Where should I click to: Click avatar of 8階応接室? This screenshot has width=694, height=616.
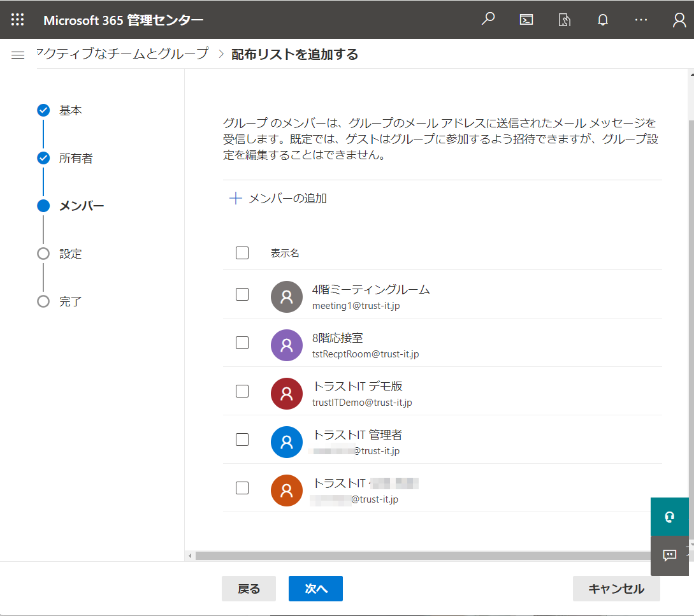[x=286, y=345]
